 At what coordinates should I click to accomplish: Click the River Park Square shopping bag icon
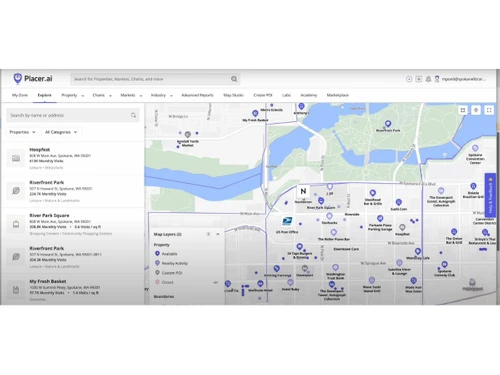[x=16, y=224]
